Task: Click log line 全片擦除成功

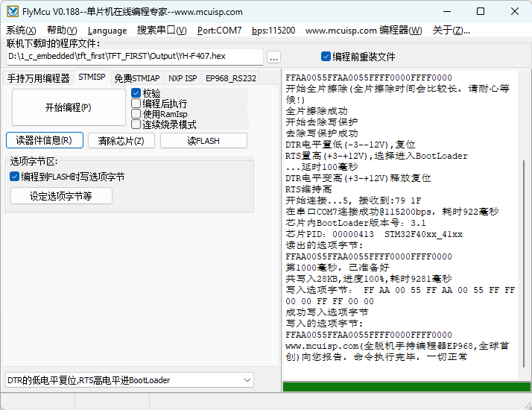Action: [317, 111]
